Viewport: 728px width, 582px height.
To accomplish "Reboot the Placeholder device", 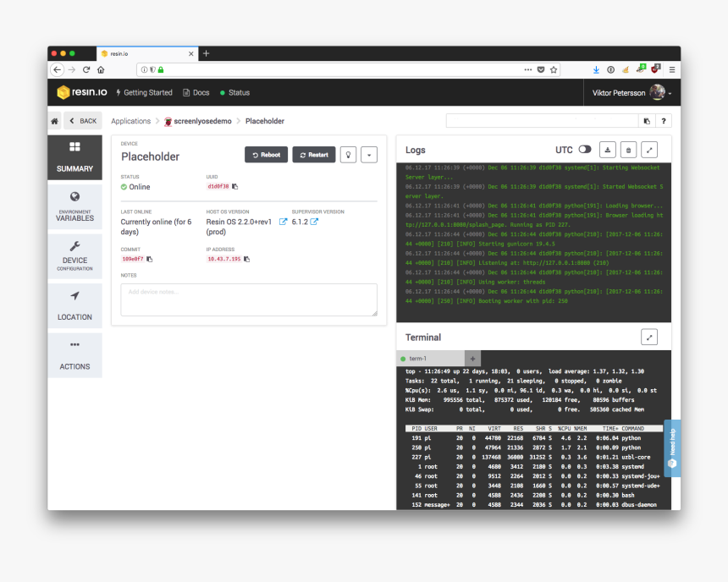I will click(x=265, y=155).
